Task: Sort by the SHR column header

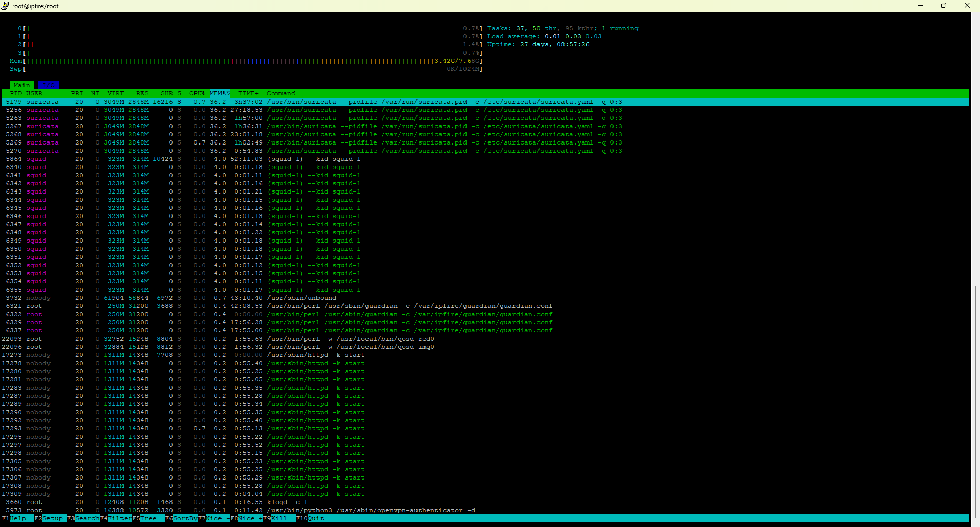Action: pos(167,93)
